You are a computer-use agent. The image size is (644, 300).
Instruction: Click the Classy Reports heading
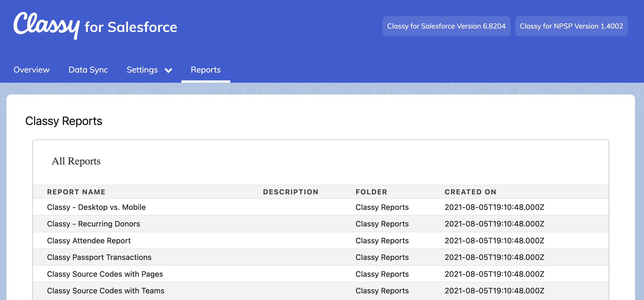[x=64, y=121]
